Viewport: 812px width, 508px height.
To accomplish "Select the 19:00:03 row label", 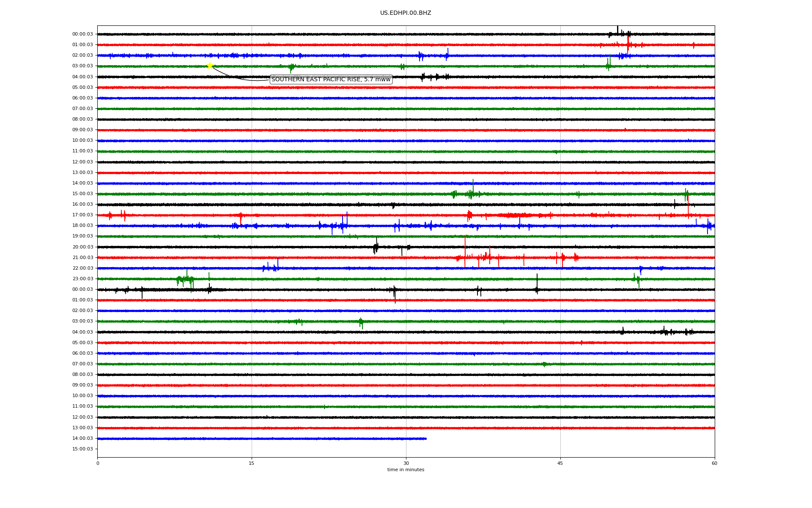I will [x=82, y=236].
